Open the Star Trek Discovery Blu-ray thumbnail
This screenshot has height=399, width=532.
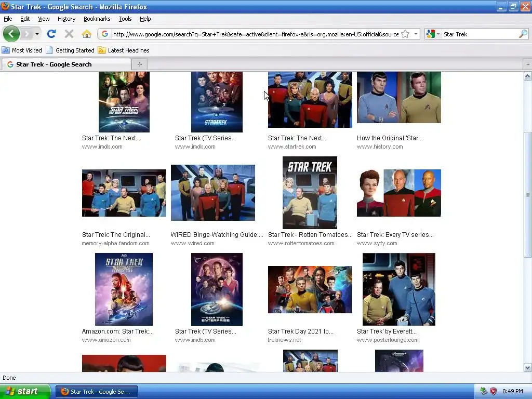[x=124, y=289]
